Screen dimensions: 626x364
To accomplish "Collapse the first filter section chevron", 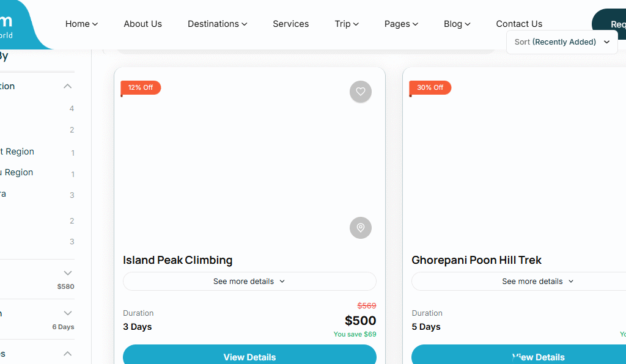I will (x=68, y=86).
